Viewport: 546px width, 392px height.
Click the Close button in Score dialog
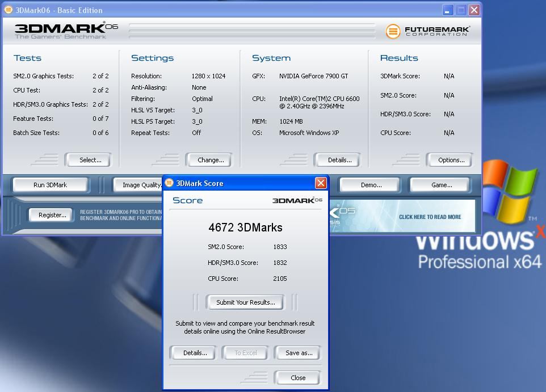point(297,378)
